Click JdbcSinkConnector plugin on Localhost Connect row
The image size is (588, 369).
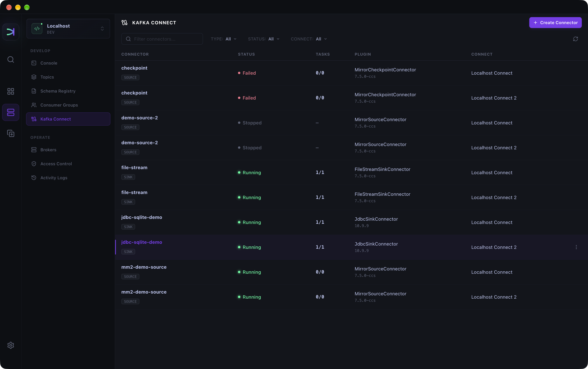coord(376,219)
